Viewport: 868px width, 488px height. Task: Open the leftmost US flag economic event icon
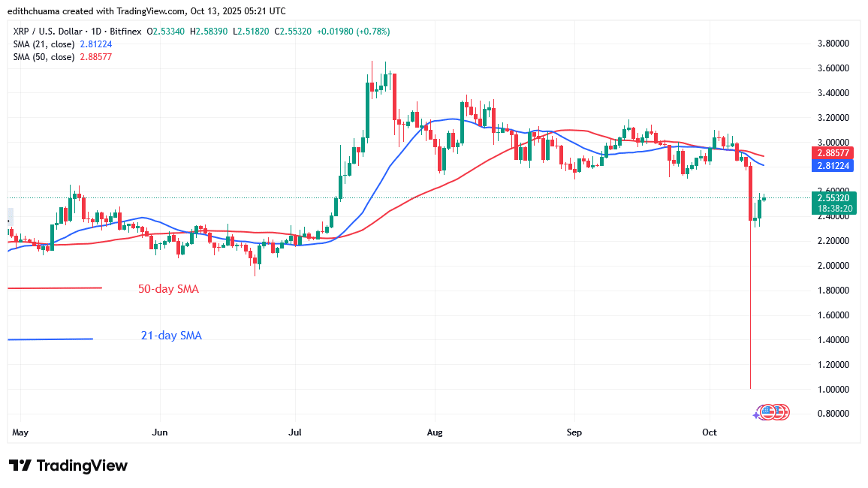(767, 411)
